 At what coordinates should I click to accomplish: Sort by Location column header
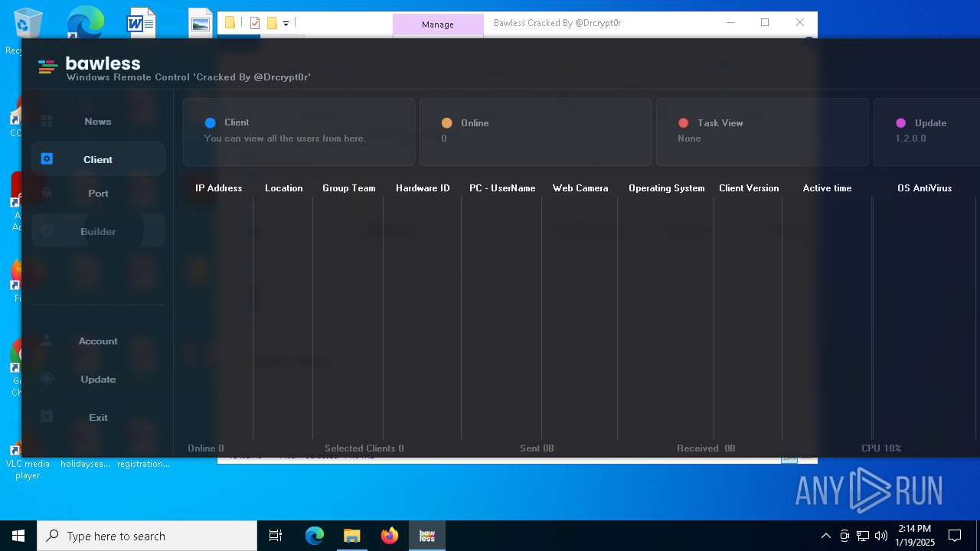[284, 188]
